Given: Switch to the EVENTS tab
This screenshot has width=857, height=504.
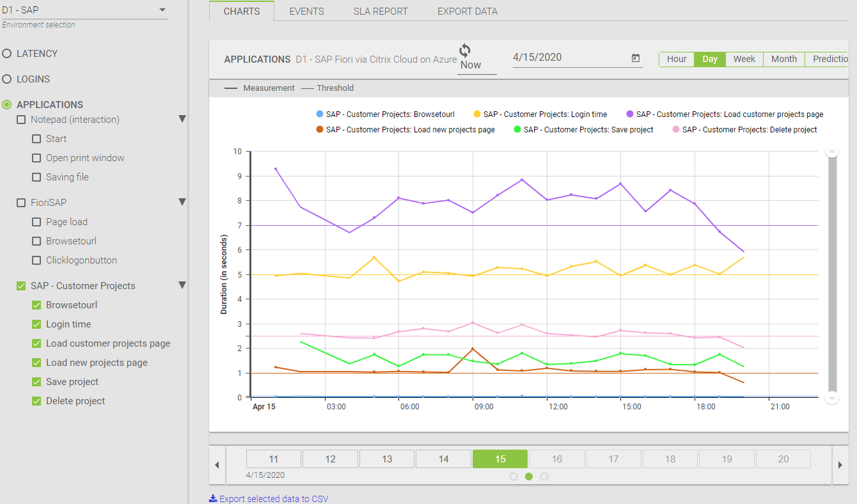Looking at the screenshot, I should [x=306, y=12].
